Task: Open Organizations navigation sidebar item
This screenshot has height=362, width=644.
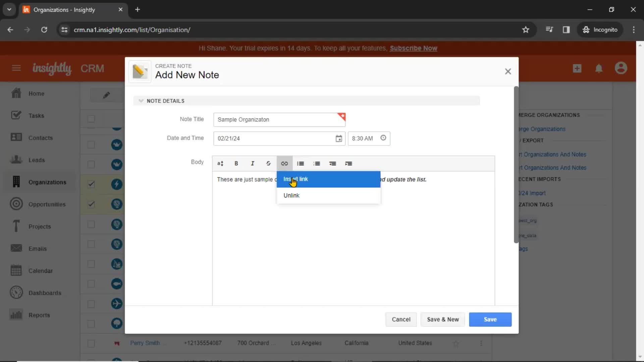Action: 47,182
